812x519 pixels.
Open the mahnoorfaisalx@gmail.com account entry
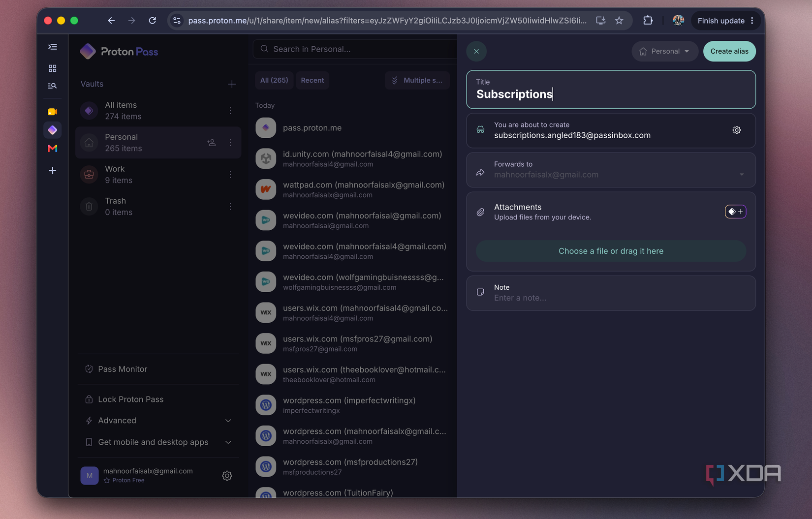click(x=148, y=476)
